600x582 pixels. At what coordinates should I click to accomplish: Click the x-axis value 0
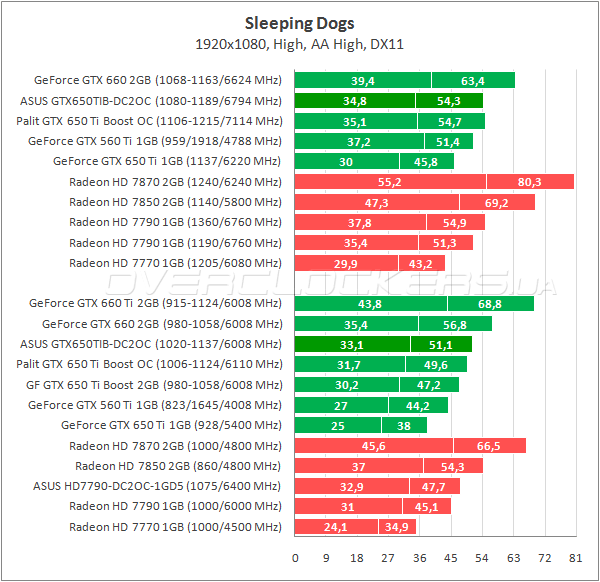coord(295,557)
